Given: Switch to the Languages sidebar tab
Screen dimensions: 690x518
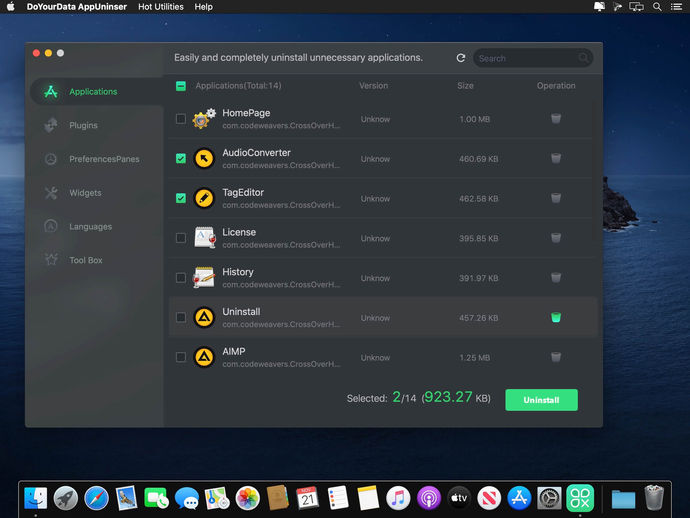Looking at the screenshot, I should pos(97,227).
